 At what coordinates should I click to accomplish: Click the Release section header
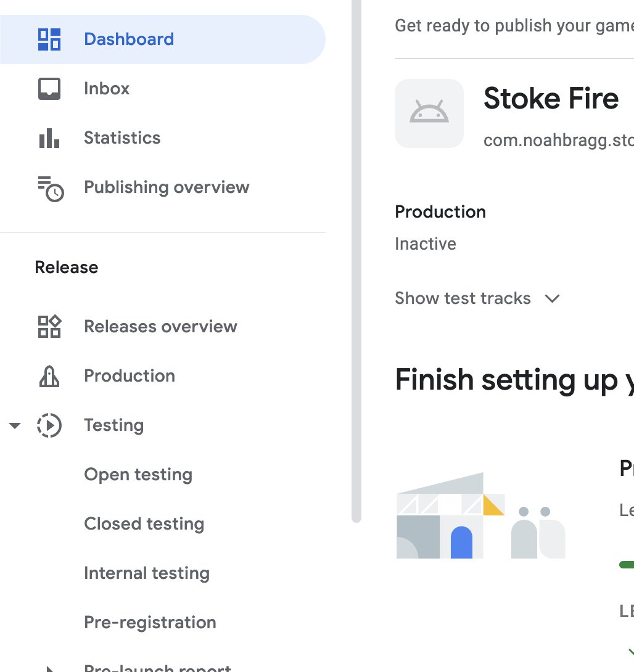[x=67, y=268]
